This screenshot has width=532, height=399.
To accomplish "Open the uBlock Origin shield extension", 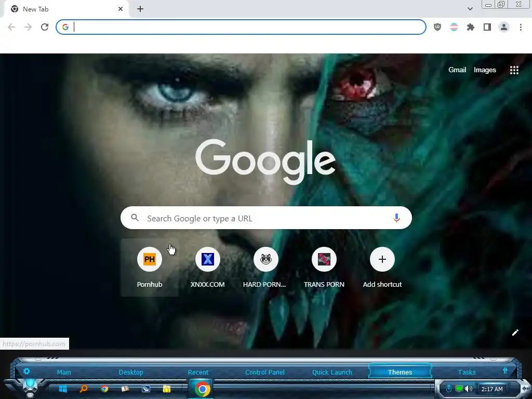I will (x=437, y=27).
